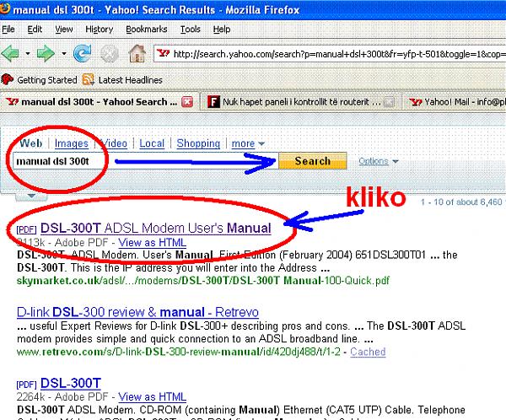
Task: Close the manual dsl 300t search tab
Action: (187, 102)
